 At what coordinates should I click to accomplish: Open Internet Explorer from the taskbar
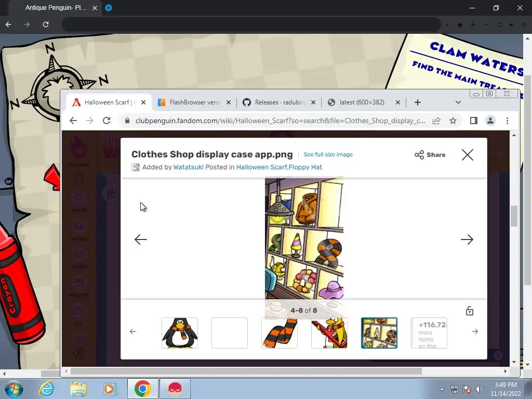pyautogui.click(x=46, y=389)
